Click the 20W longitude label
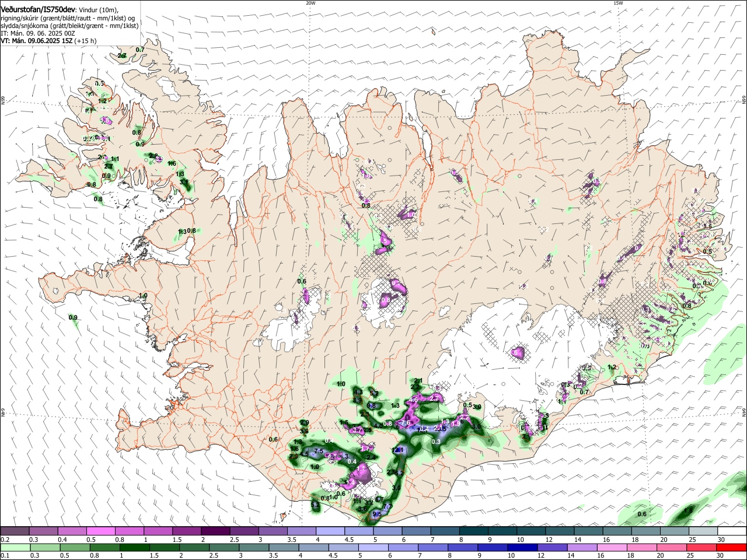 [311, 3]
